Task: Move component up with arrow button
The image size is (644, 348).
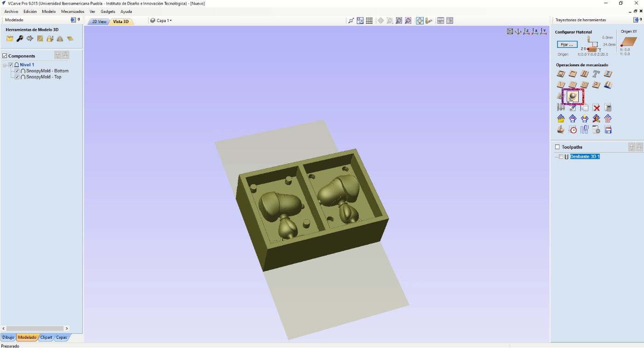Action: 58,55
